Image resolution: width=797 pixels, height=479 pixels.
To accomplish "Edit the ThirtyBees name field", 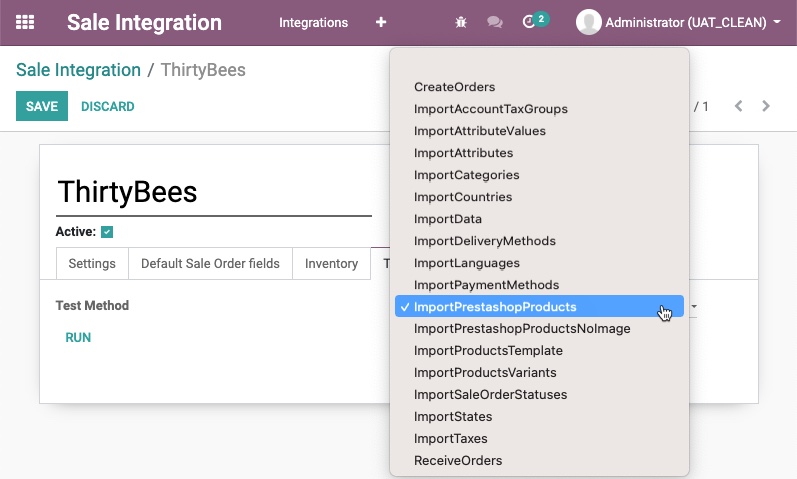I will pyautogui.click(x=213, y=193).
